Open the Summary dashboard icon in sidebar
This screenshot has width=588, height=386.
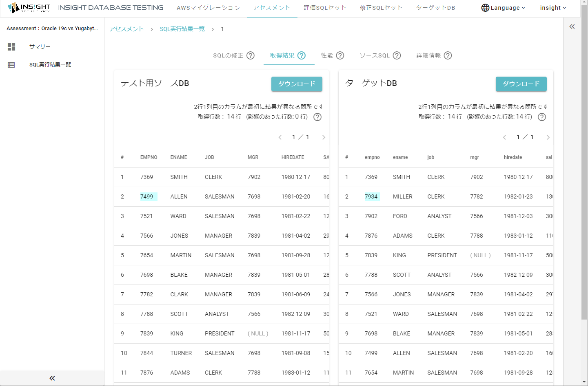coord(11,47)
